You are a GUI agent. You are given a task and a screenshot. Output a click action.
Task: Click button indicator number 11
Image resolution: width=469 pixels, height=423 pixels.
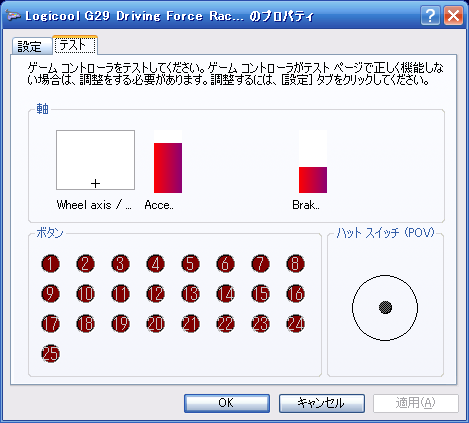(x=120, y=294)
